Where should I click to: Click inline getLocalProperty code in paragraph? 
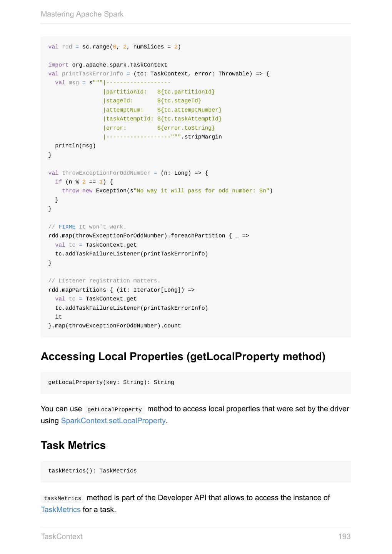[x=115, y=409]
